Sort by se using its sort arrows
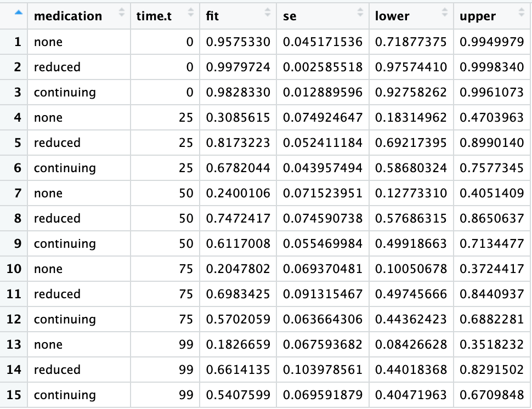 (360, 12)
